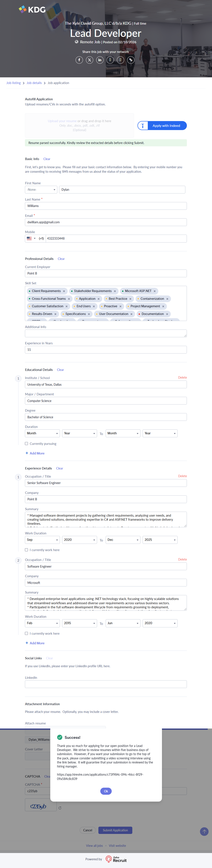212x868 pixels.
Task: Check 'I currently work here' for Microsoft
Action: click(27, 633)
